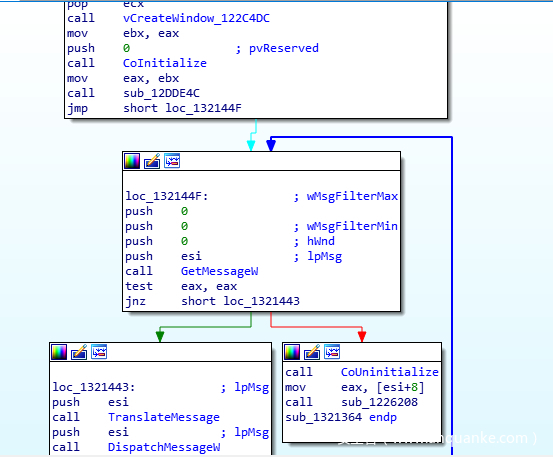This screenshot has height=457, width=553.
Task: Click the TranslateMessage call reference
Action: pyautogui.click(x=164, y=417)
